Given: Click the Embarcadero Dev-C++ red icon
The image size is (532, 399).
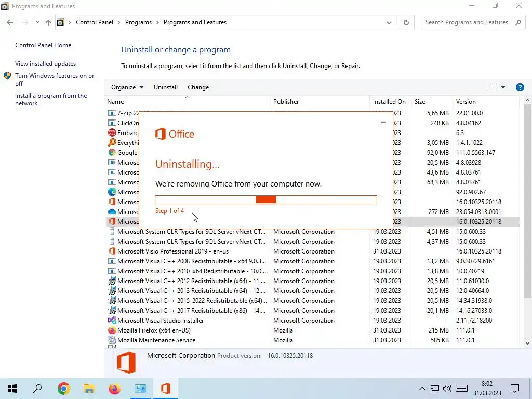Looking at the screenshot, I should coord(112,132).
